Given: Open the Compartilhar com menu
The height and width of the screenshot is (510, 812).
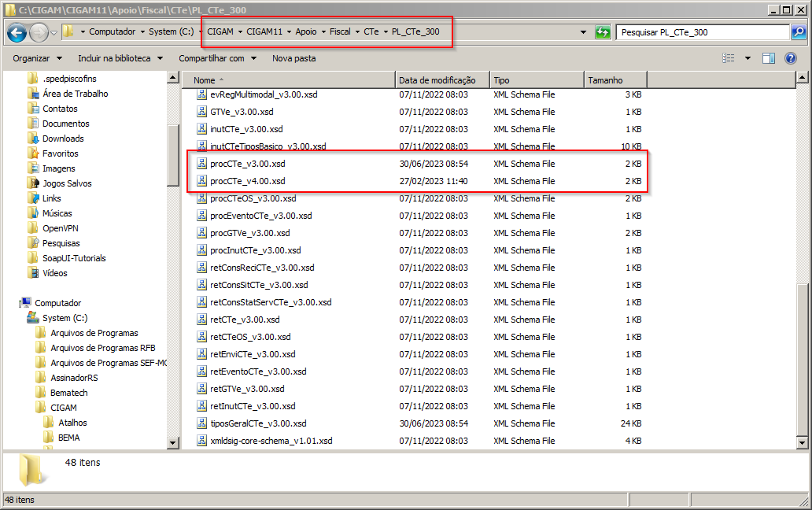Looking at the screenshot, I should click(x=217, y=58).
